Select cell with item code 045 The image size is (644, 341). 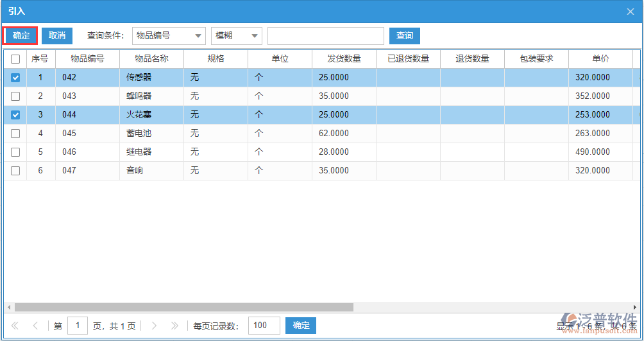(x=87, y=134)
